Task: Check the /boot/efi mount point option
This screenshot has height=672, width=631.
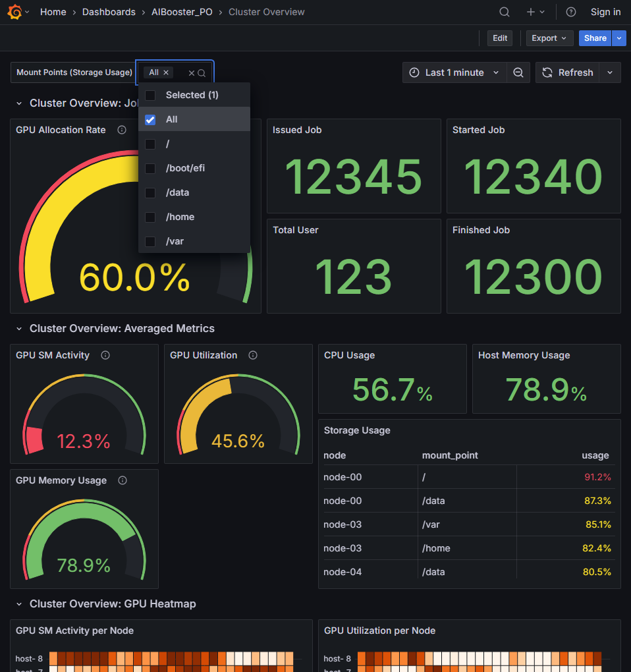Action: (x=150, y=168)
